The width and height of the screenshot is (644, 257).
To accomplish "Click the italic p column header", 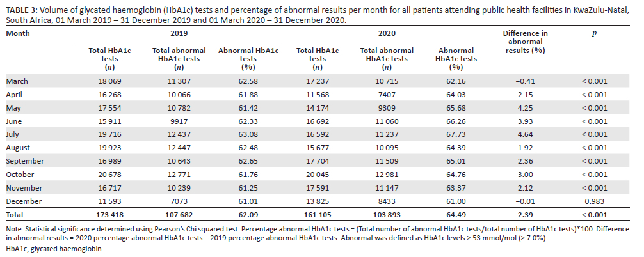I will click(593, 33).
